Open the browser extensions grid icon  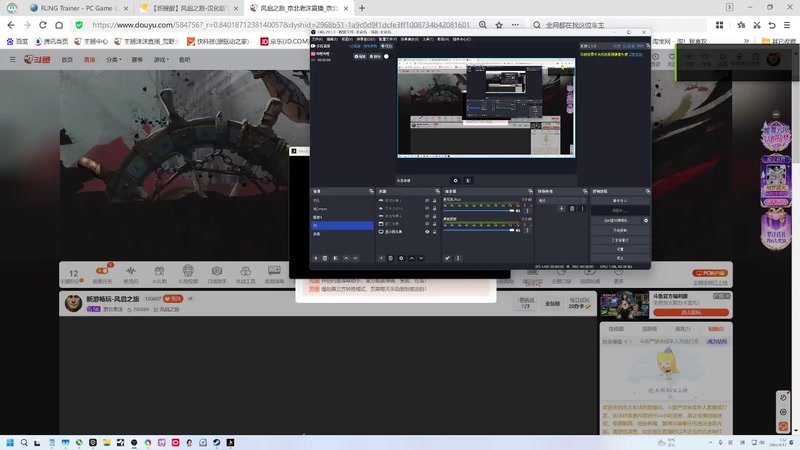coord(719,25)
